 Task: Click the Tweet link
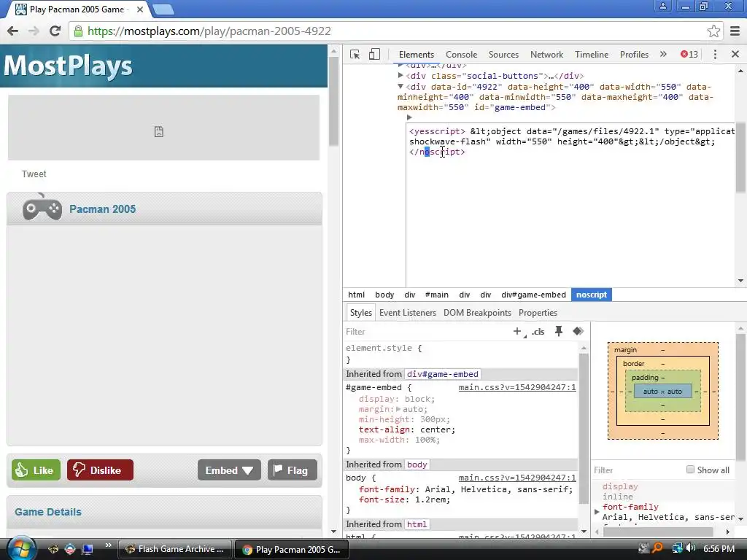[34, 174]
